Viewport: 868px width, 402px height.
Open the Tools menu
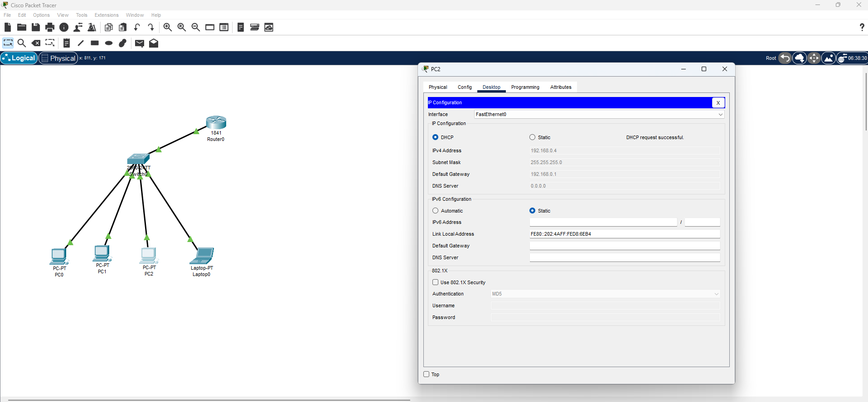[x=82, y=15]
